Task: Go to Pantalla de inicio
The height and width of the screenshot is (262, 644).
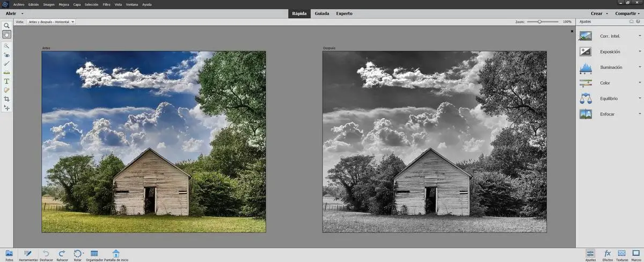Action: [116, 255]
